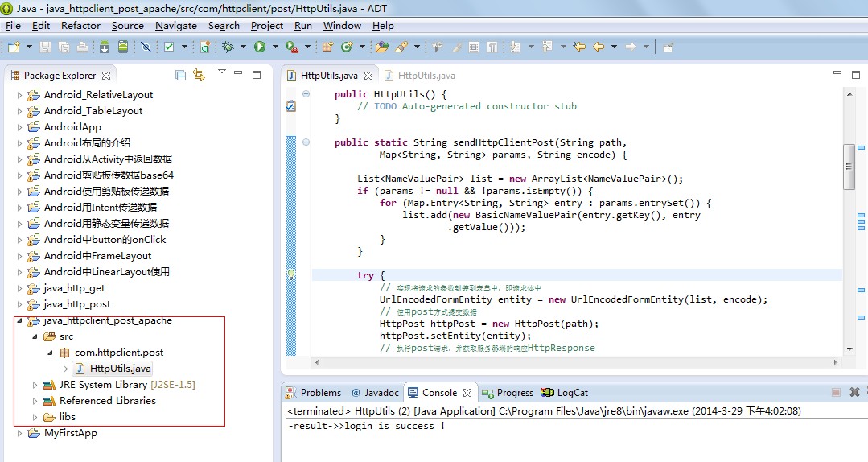Jump to Previous Annotation
Viewport: 868px width, 462px height.
tap(547, 47)
